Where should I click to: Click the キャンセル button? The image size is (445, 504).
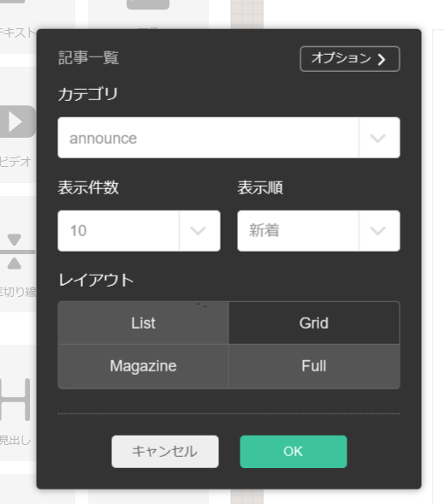[x=165, y=452]
